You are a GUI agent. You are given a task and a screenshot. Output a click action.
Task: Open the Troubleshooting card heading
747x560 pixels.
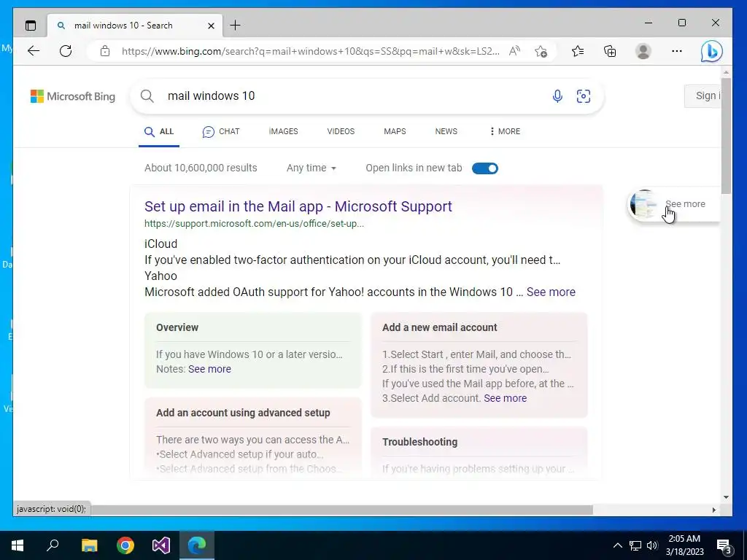[x=419, y=442]
